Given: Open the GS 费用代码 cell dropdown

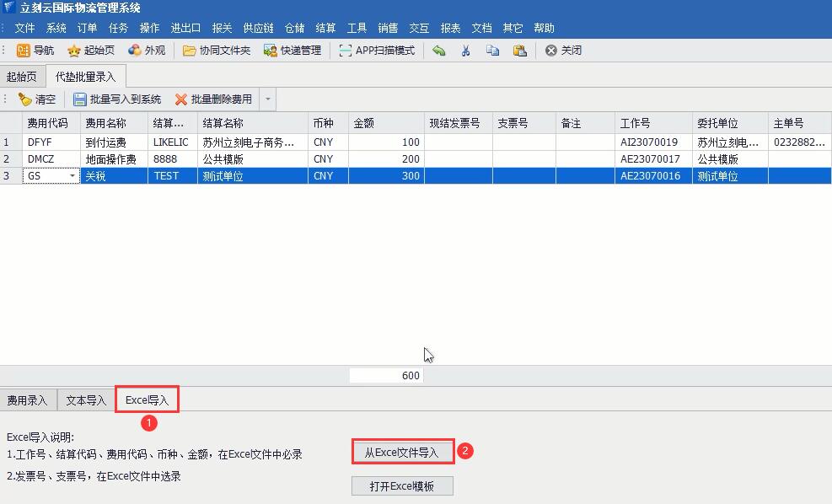Looking at the screenshot, I should click(x=72, y=175).
